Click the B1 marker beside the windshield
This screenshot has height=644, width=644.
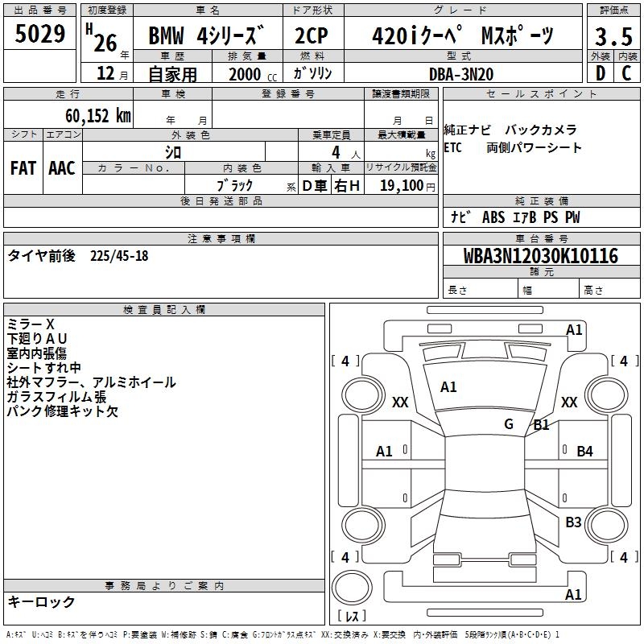[x=541, y=425]
